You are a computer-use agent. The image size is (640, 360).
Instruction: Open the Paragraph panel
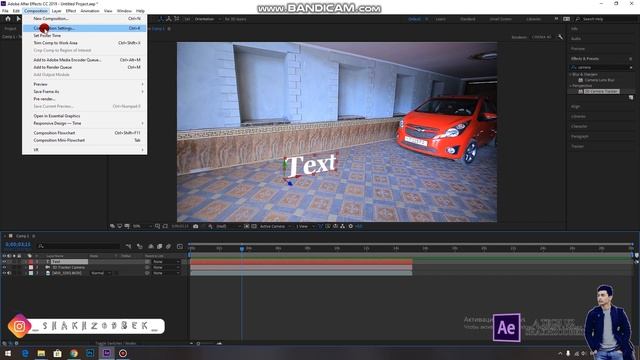click(x=580, y=136)
